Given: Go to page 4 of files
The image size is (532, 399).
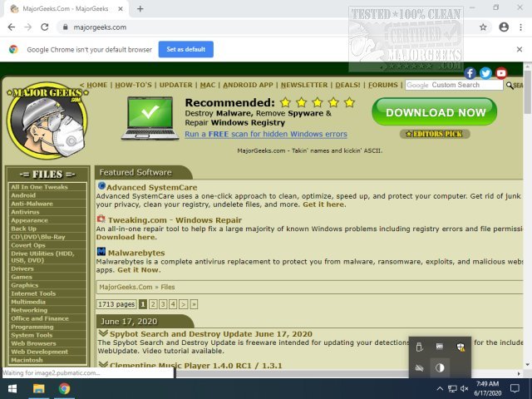Looking at the screenshot, I should coord(173,304).
